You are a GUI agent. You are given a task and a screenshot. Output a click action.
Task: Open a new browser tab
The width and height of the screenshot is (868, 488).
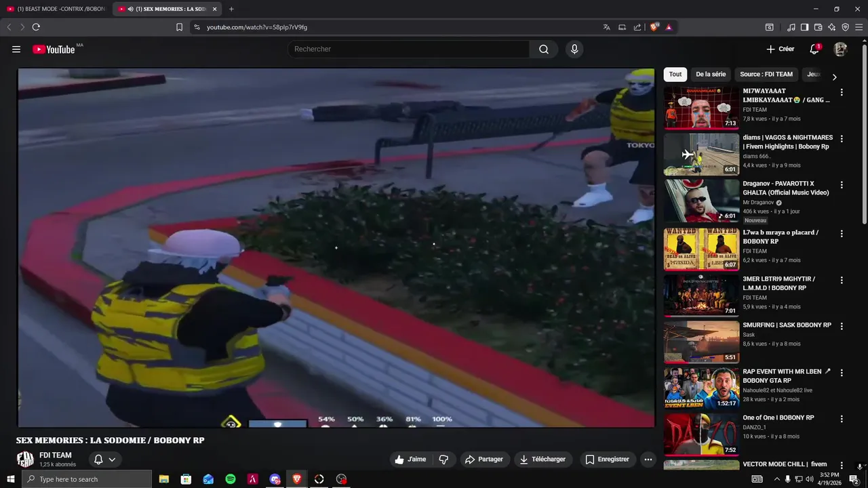pyautogui.click(x=231, y=9)
